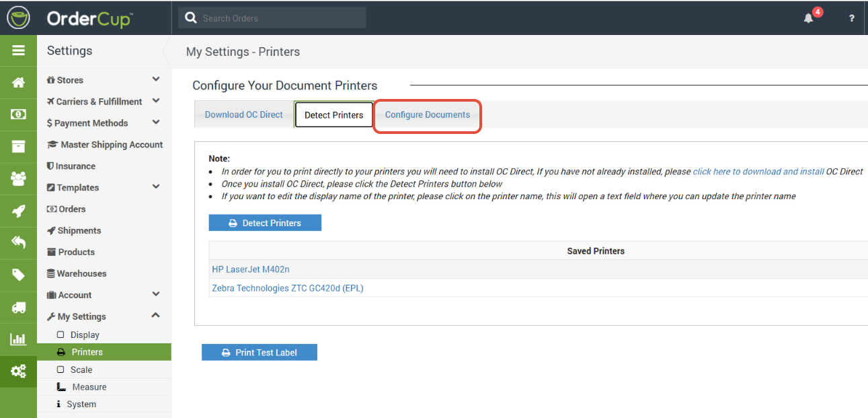The image size is (868, 418).
Task: Switch to Detect Printers tab
Action: point(334,115)
